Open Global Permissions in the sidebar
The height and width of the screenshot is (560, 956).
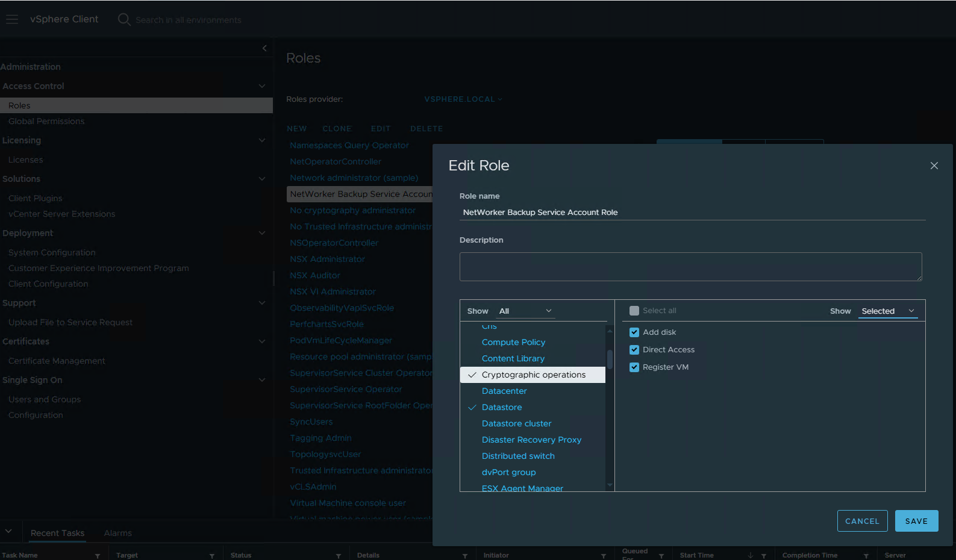(46, 121)
